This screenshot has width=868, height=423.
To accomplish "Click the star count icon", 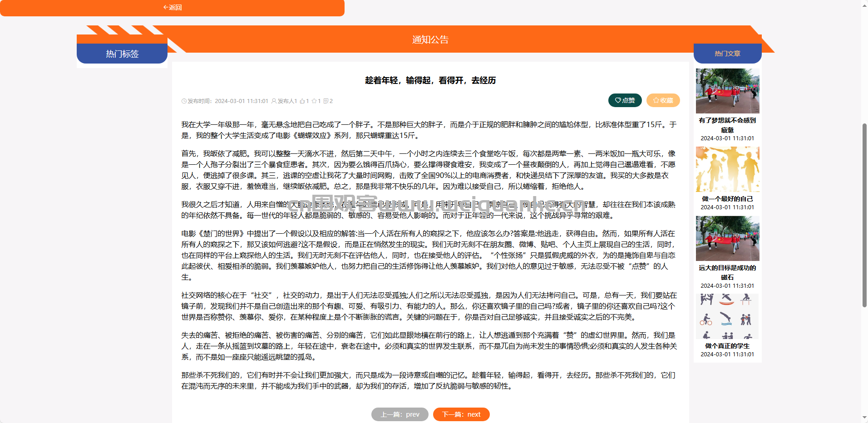I will tap(314, 101).
